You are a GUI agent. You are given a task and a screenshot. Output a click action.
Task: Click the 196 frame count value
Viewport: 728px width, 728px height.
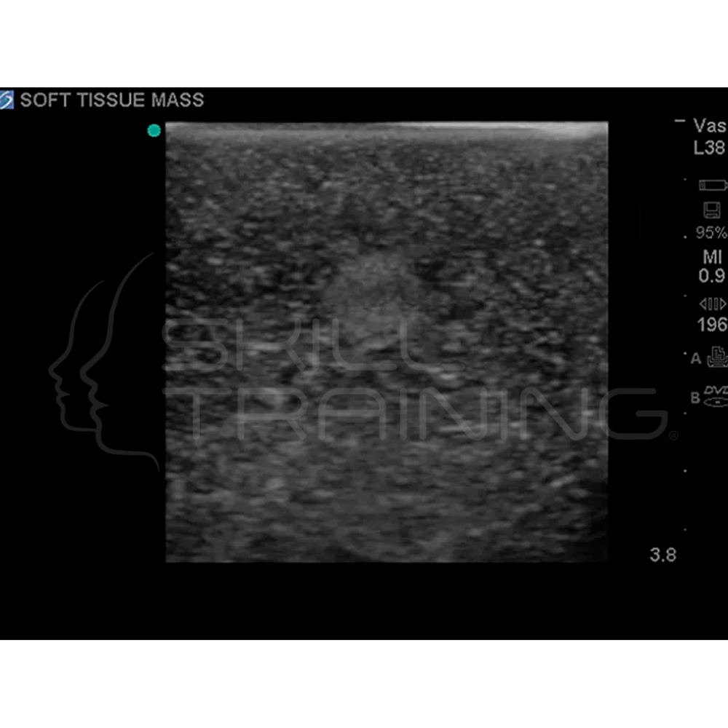tap(712, 325)
